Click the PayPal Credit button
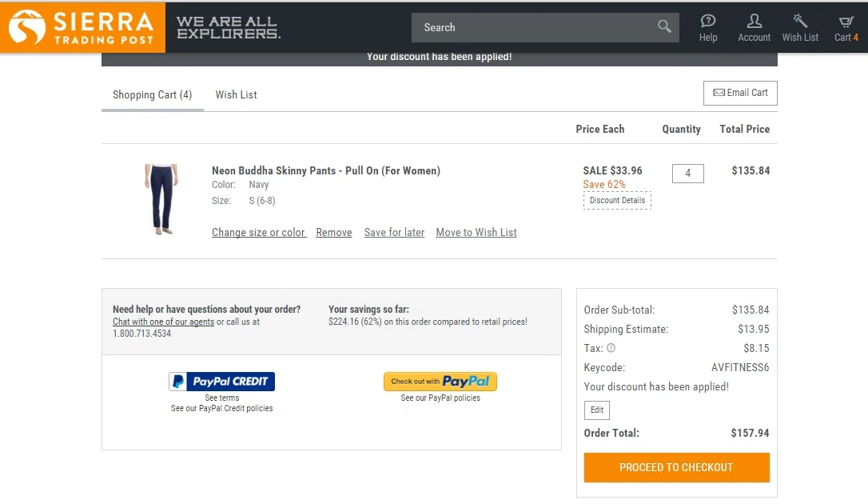Viewport: 868px width, 504px height. click(x=221, y=382)
